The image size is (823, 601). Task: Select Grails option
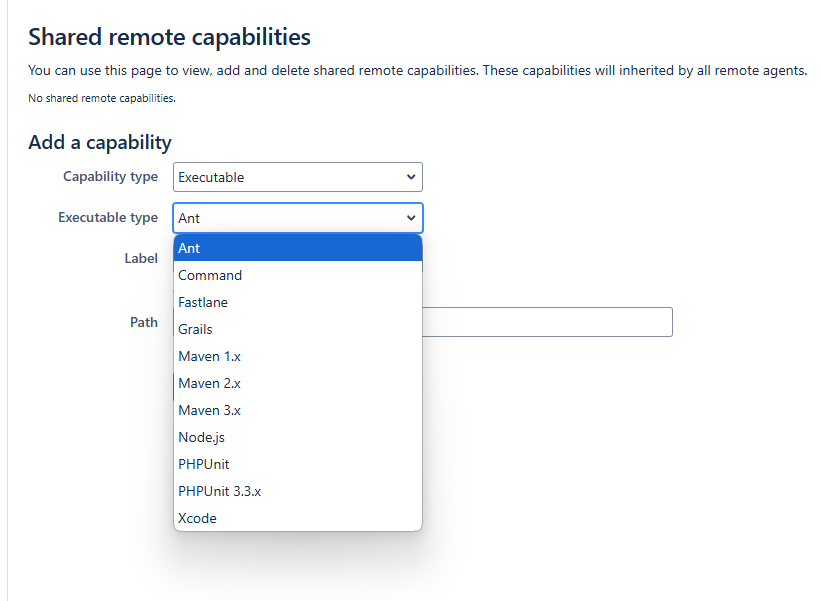(298, 329)
